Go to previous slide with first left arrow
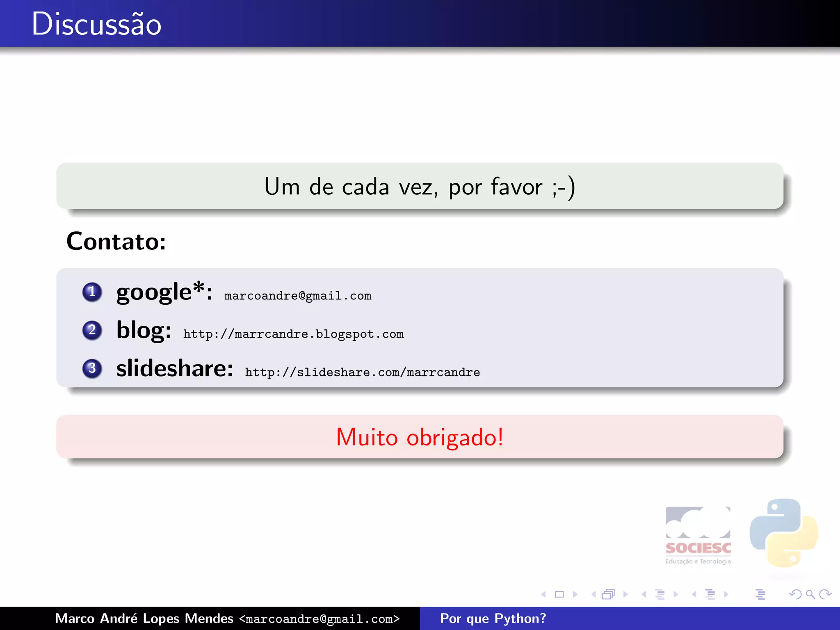 pos(543,594)
